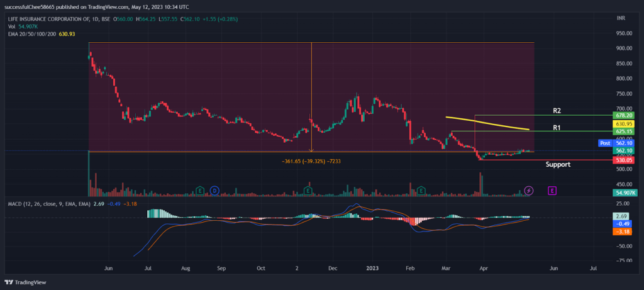Click the purple upcoming earnings E marker
This screenshot has width=644, height=290.
pyautogui.click(x=552, y=190)
